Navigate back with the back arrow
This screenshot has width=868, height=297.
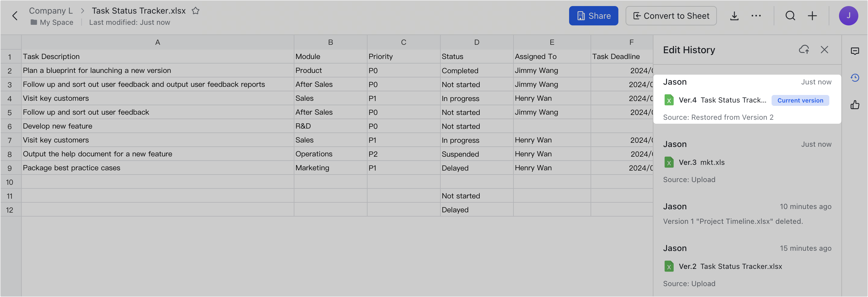coord(15,15)
